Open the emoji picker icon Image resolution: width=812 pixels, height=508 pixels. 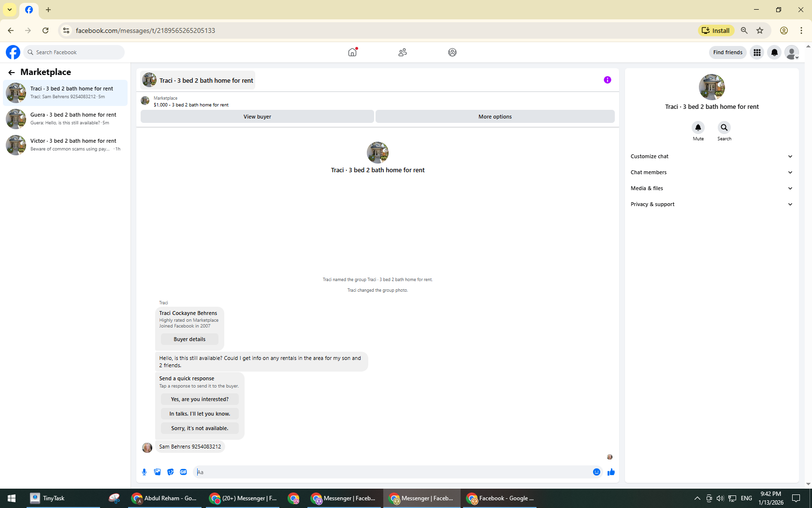tap(596, 472)
